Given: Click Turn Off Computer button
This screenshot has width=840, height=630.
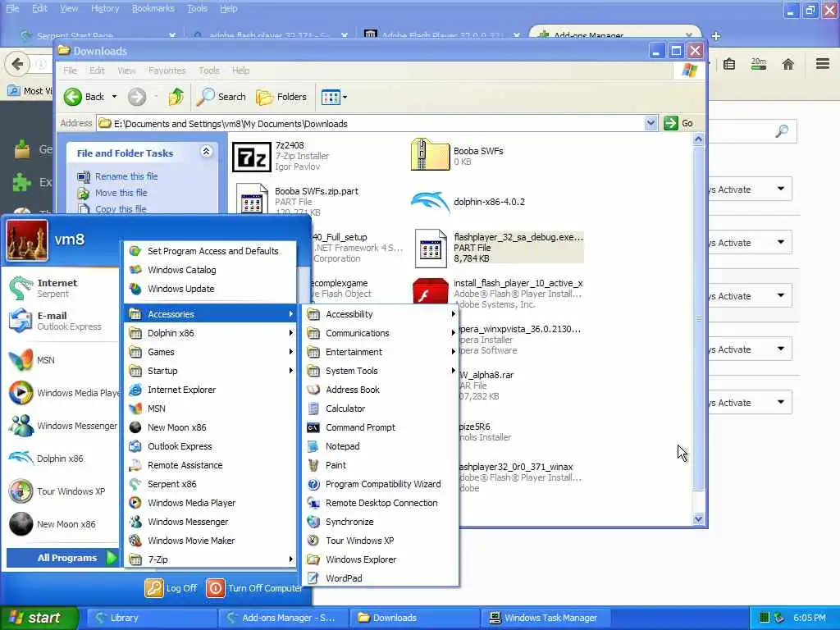Looking at the screenshot, I should point(254,587).
